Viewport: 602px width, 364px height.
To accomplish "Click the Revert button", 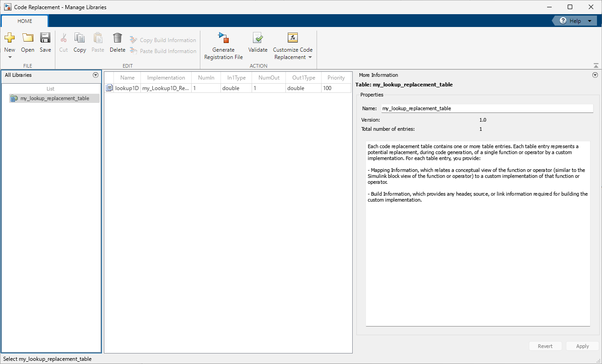I will coord(545,346).
